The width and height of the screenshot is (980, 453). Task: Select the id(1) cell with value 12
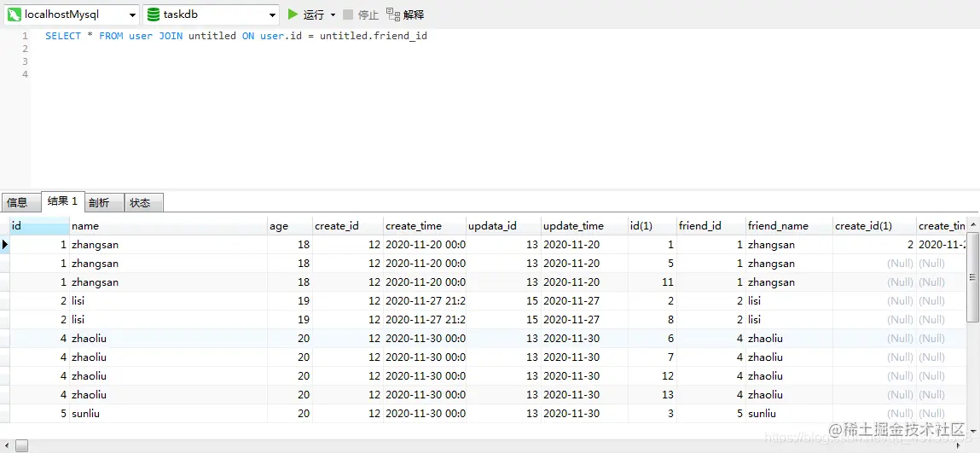tap(652, 376)
